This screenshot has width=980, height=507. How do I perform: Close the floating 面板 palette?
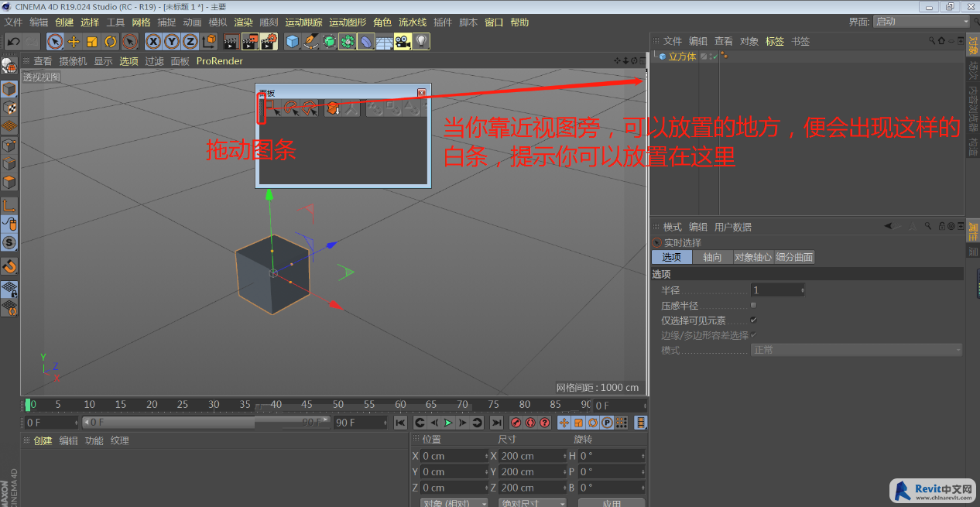pos(422,92)
